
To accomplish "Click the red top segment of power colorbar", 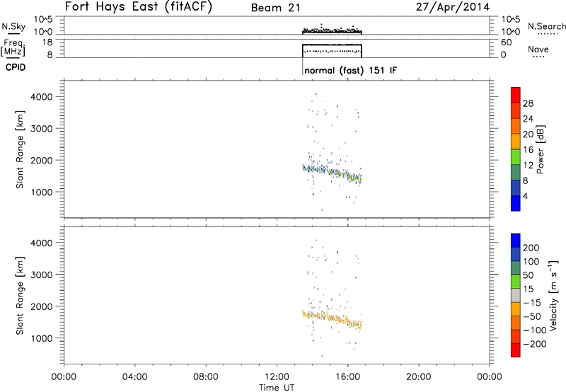I will tap(516, 95).
